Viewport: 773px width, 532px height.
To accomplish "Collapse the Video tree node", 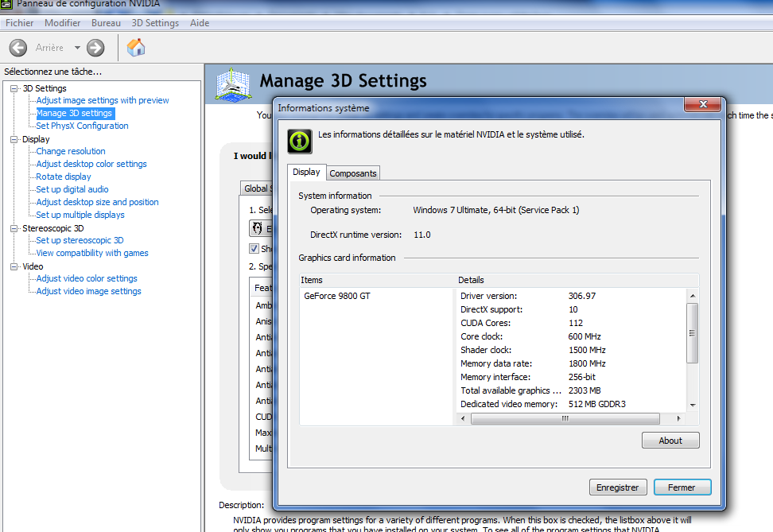I will point(14,266).
